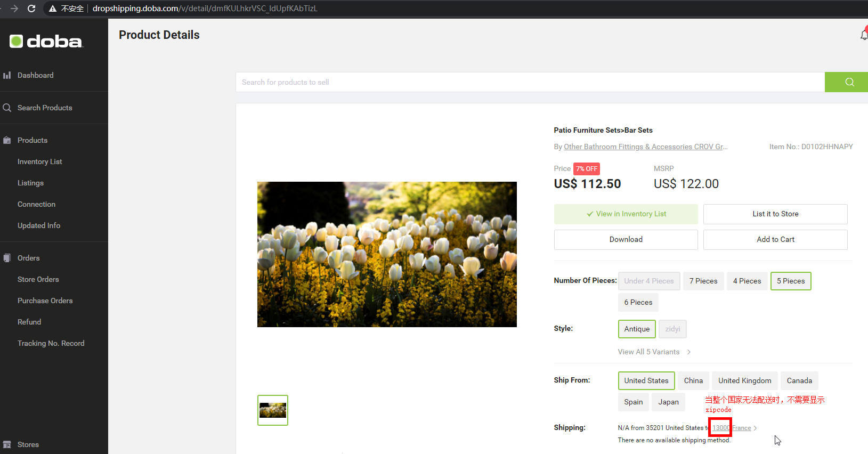
Task: Select the 7 Pieces option
Action: coord(703,281)
